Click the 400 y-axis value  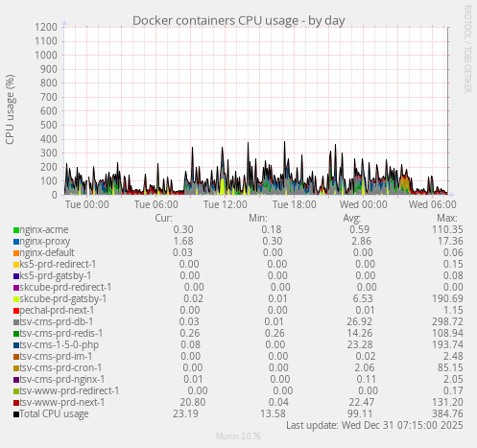click(49, 139)
